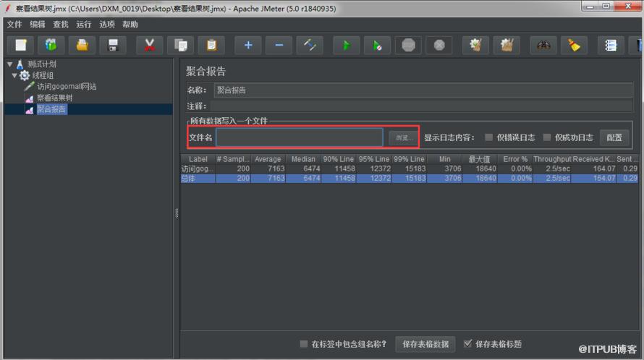The width and height of the screenshot is (644, 360).
Task: Click the New test plan icon
Action: 20,45
